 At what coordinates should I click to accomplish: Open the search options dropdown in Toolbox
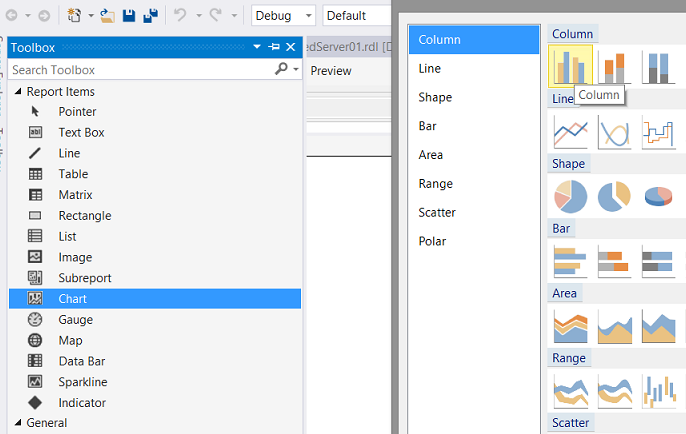pos(296,69)
